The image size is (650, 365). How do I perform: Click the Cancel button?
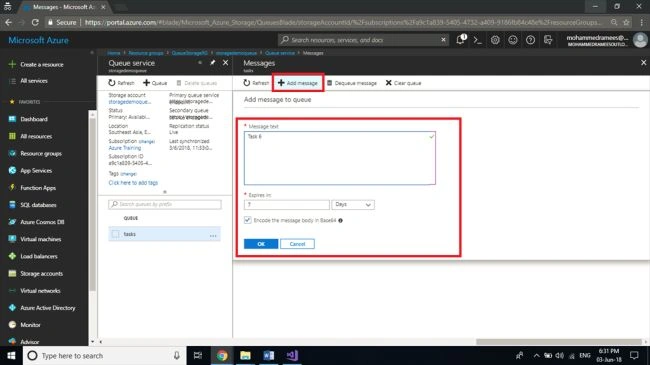coord(297,244)
